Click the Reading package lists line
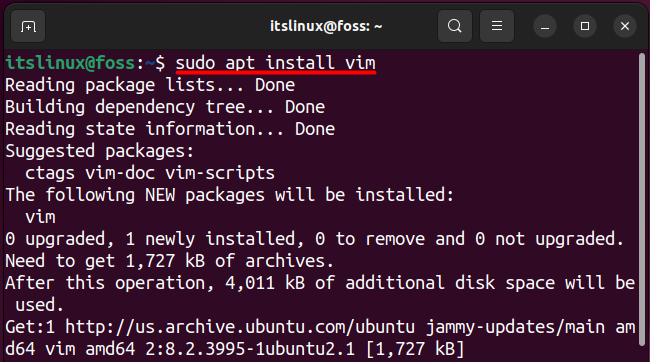Screen dimensions: 650x362 click(x=150, y=85)
